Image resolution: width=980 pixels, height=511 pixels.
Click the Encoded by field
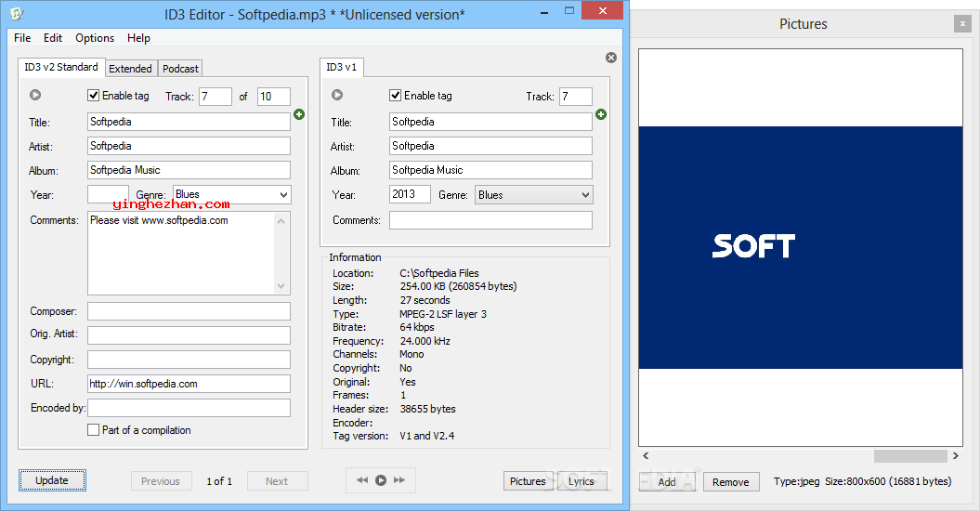(x=189, y=408)
